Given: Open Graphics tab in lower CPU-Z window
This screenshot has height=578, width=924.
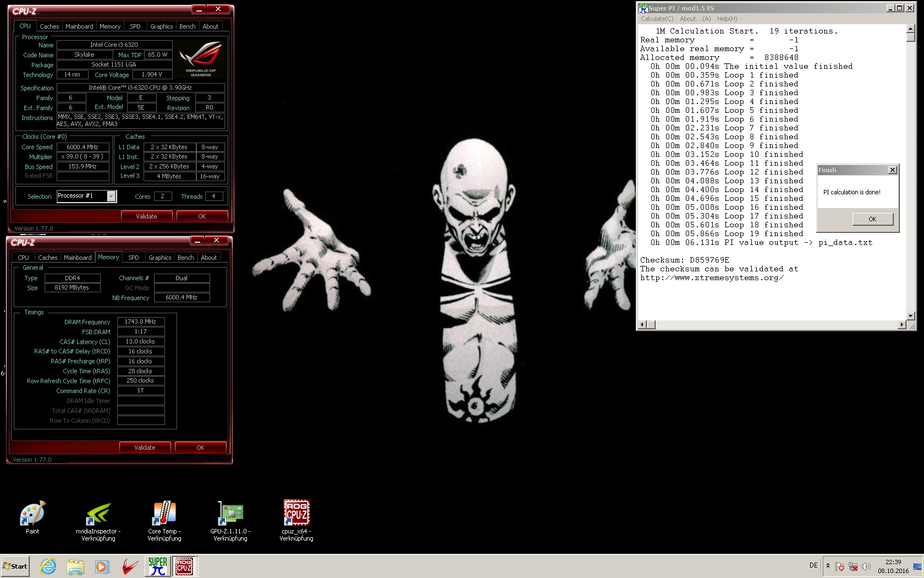Looking at the screenshot, I should (160, 258).
